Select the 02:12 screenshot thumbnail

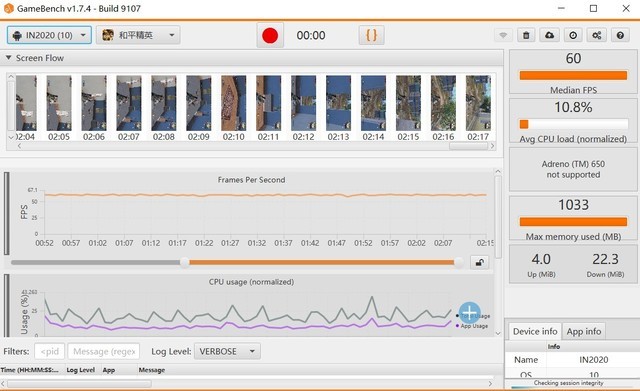(x=303, y=103)
